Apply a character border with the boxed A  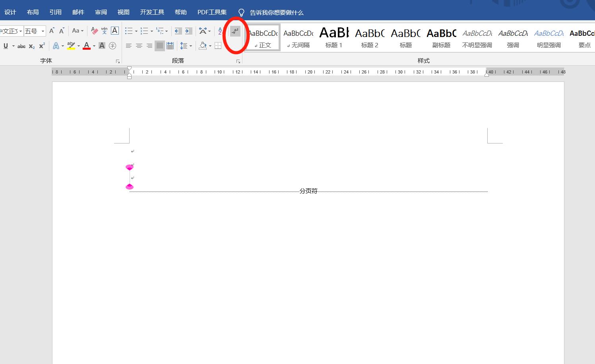[x=114, y=31]
